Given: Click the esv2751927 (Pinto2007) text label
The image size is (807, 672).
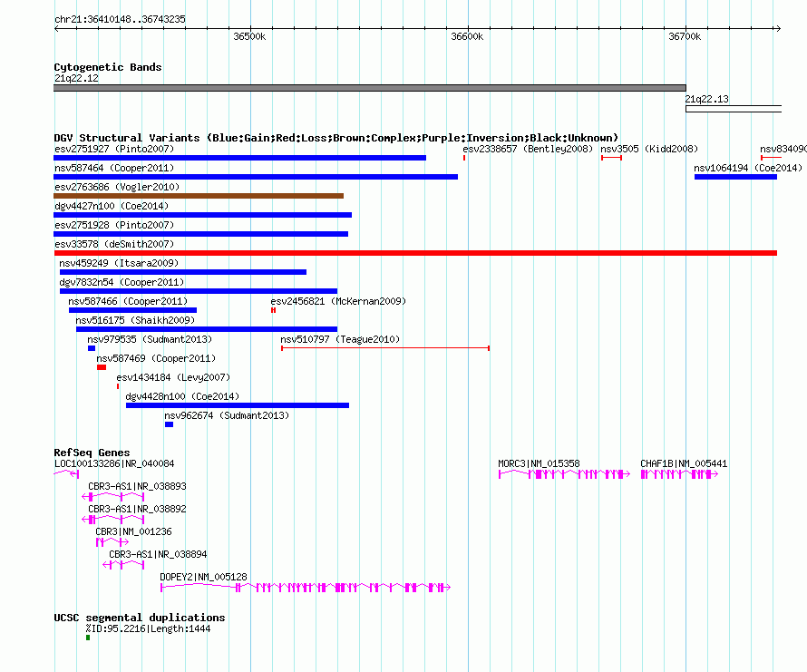Looking at the screenshot, I should pos(114,149).
